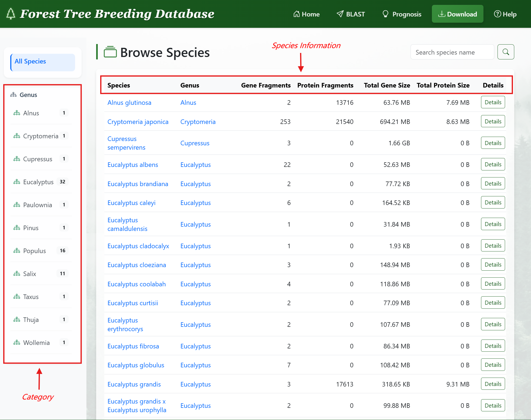
Task: Open Details for Eucalyptus grandis row
Action: point(493,384)
